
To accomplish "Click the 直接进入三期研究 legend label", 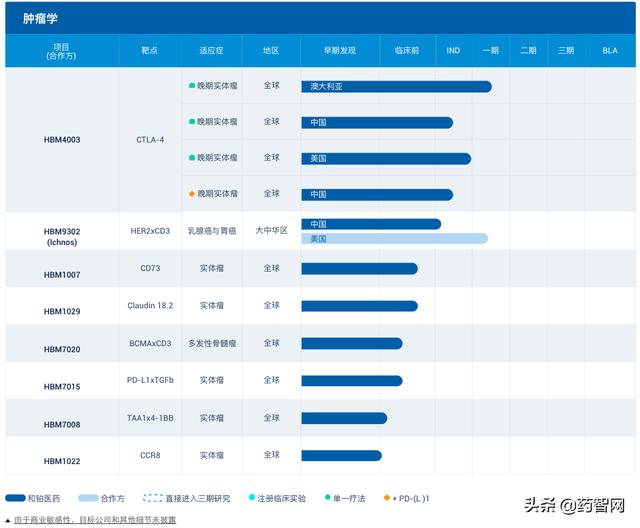I will [198, 498].
